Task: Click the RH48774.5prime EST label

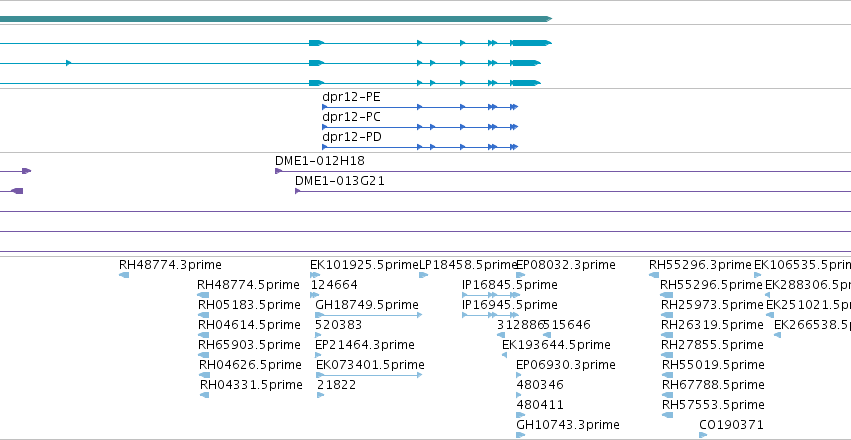Action: click(248, 285)
